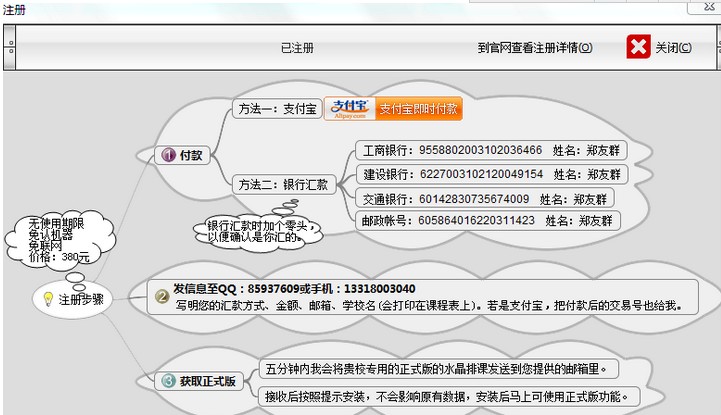Screen dimensions: 721x415
Task: Click the red X close icon
Action: point(638,47)
